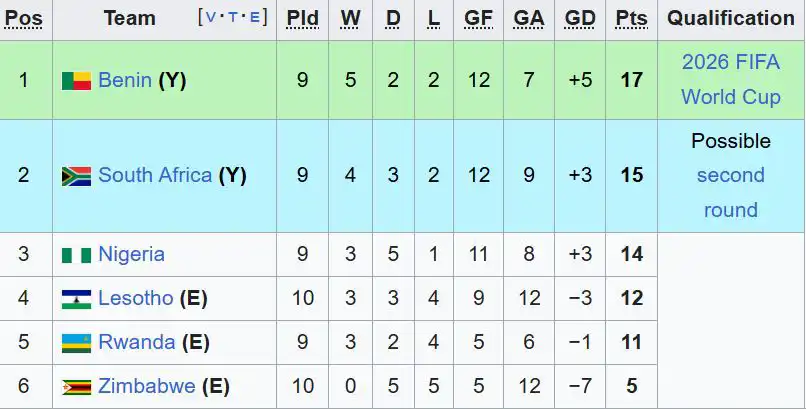Viewport: 806px width, 409px height.
Task: Click the Rwanda flag icon
Action: click(x=77, y=342)
